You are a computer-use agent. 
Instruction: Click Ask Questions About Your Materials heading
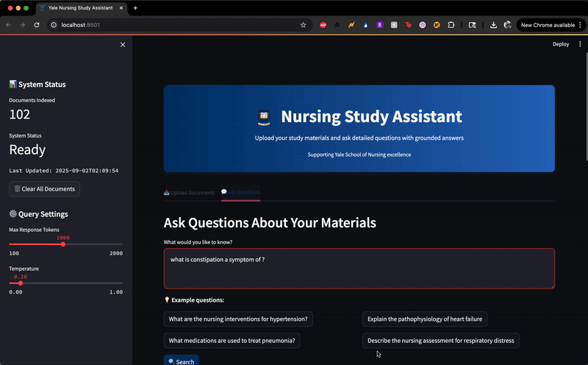pyautogui.click(x=270, y=223)
